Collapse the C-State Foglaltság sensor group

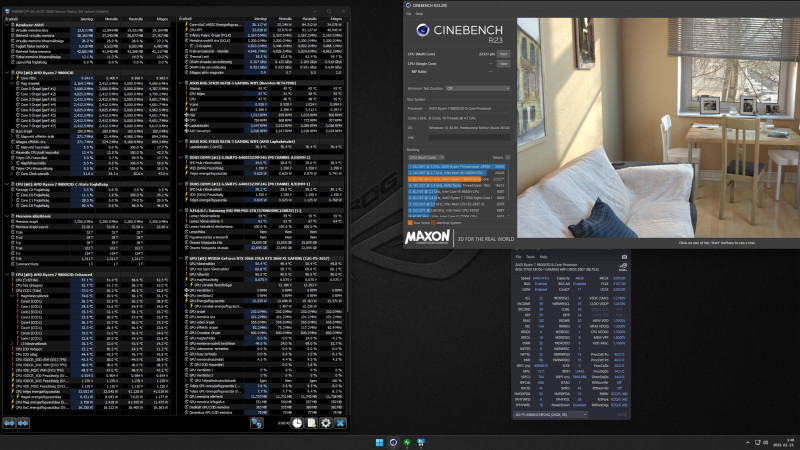point(7,184)
